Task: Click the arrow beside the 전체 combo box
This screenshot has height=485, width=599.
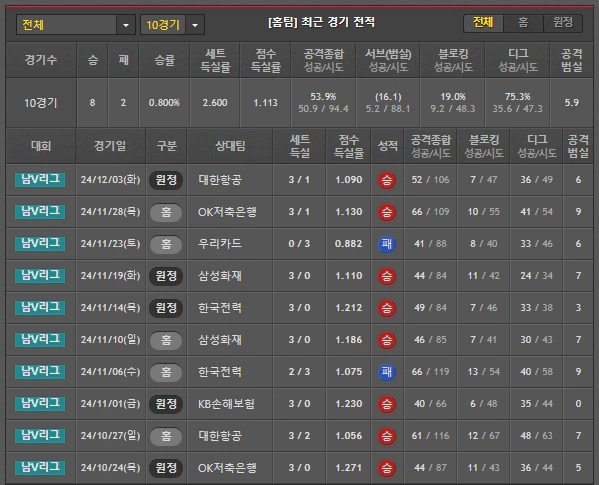Action: point(126,25)
